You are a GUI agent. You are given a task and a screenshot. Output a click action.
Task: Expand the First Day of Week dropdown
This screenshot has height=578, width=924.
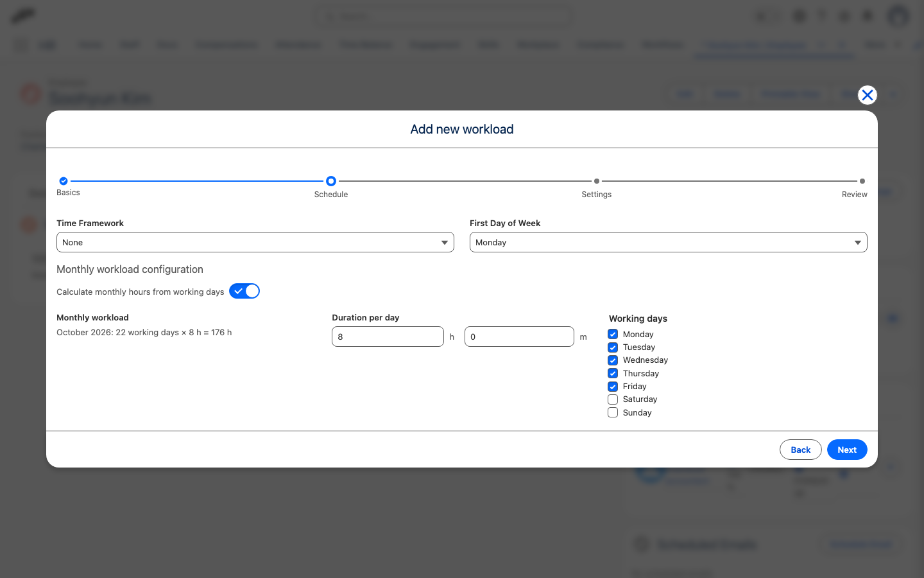(x=669, y=242)
